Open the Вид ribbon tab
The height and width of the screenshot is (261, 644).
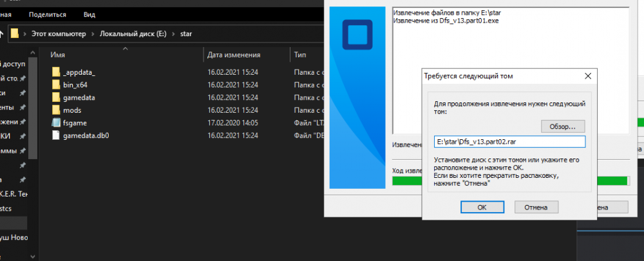89,14
